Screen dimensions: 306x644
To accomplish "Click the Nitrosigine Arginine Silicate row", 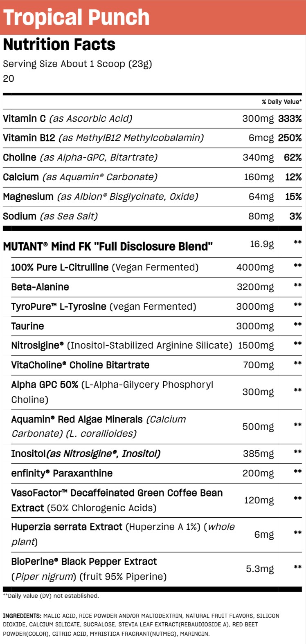I will pyautogui.click(x=156, y=346).
